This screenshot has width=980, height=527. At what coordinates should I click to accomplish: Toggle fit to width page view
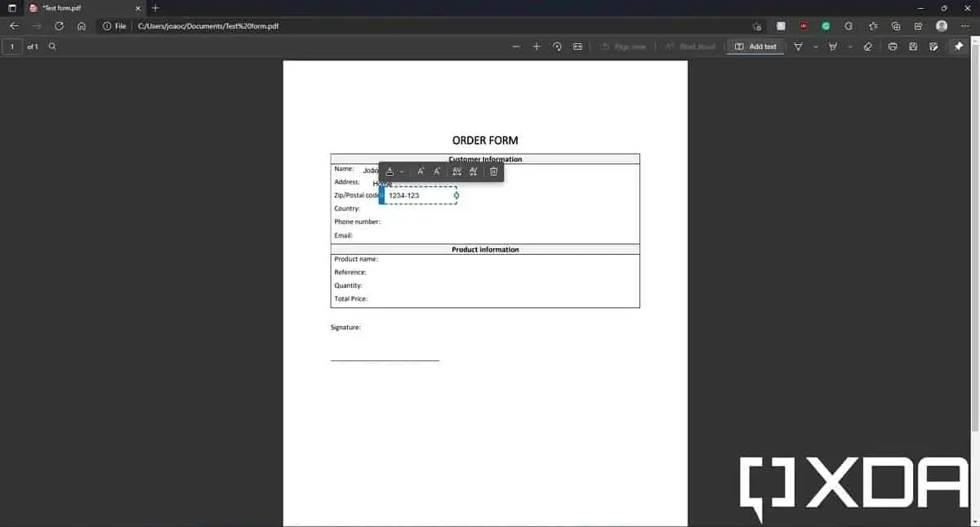(577, 47)
